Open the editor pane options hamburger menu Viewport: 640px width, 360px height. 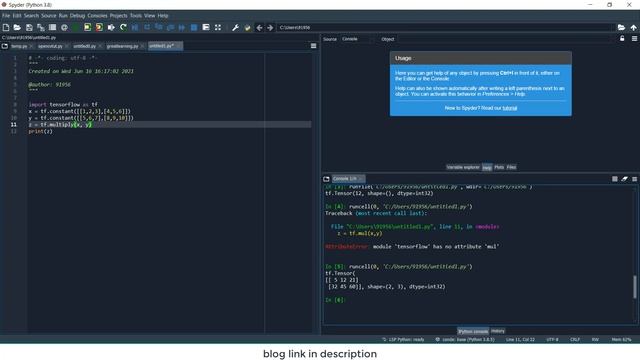click(x=313, y=46)
